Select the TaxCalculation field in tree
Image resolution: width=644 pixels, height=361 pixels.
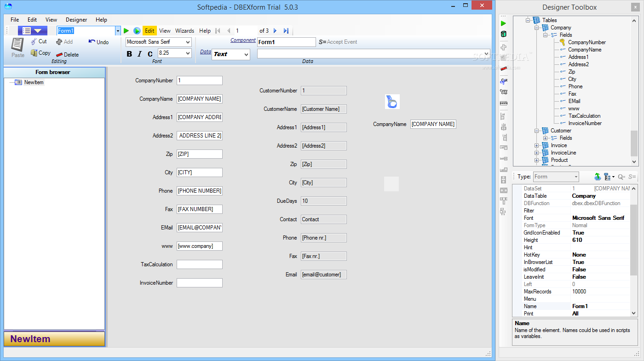click(584, 116)
